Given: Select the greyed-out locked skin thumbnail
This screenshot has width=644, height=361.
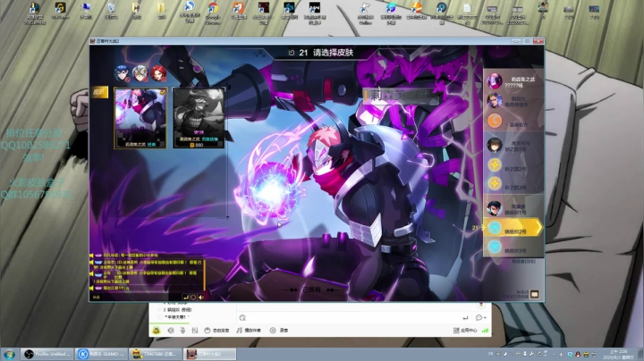Looking at the screenshot, I should 199,118.
